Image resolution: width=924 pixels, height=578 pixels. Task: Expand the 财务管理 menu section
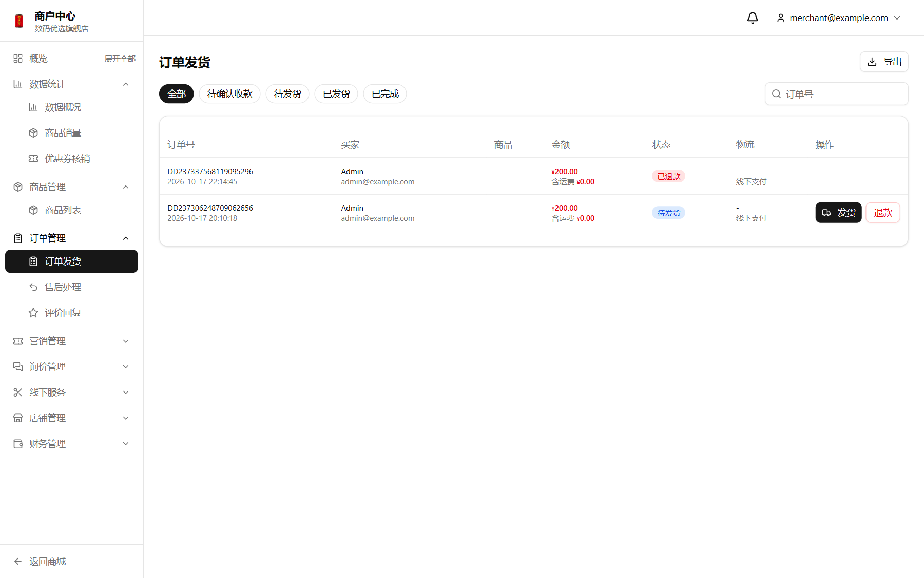pyautogui.click(x=71, y=444)
